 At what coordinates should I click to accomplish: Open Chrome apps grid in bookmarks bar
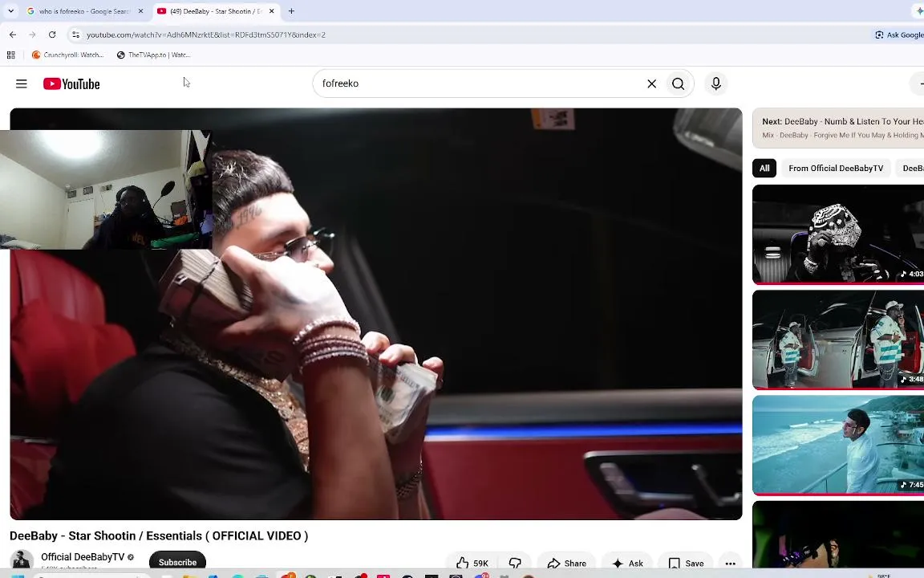point(10,55)
